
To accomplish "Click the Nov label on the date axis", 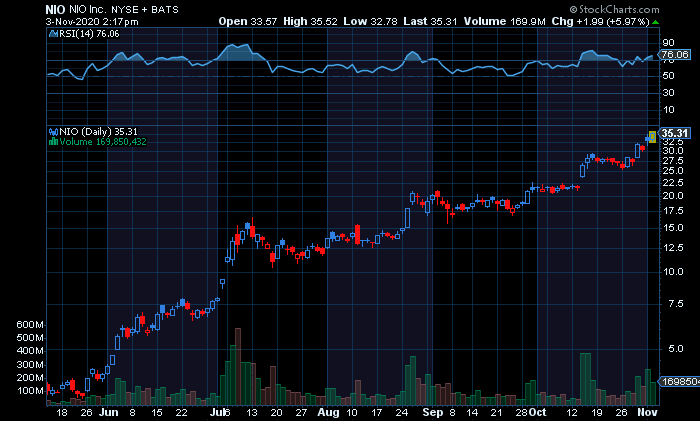I will [647, 413].
